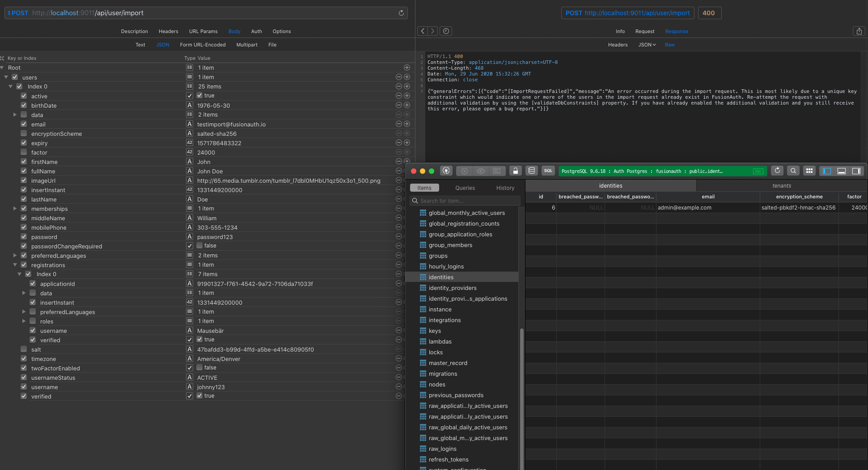Expand the memberships tree item
Screen dimensions: 868x470
coord(15,208)
